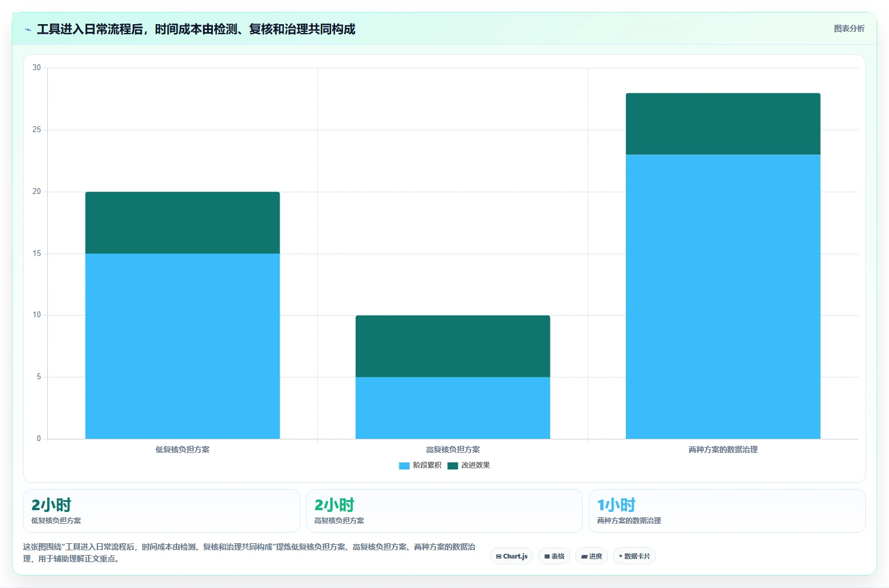889x588 pixels.
Task: Open the 1小时 data card for 两种方案的数据治理
Action: point(727,511)
